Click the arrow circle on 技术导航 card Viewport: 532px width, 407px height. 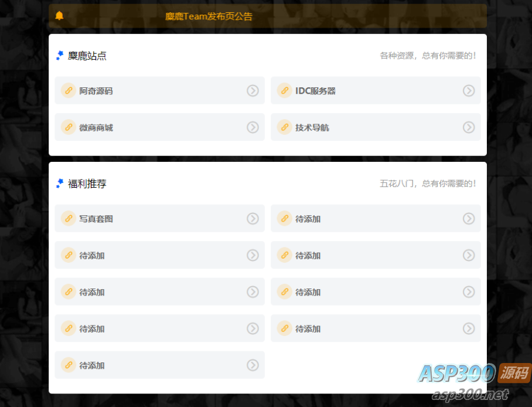click(x=469, y=127)
